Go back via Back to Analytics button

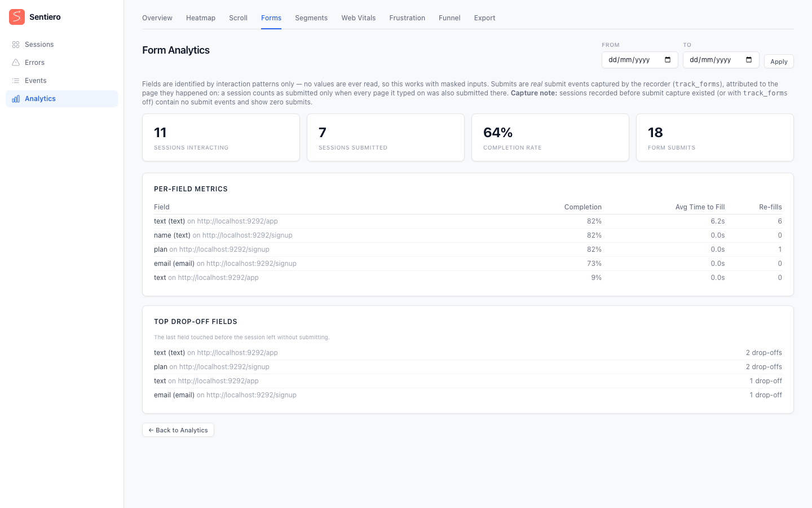point(178,430)
